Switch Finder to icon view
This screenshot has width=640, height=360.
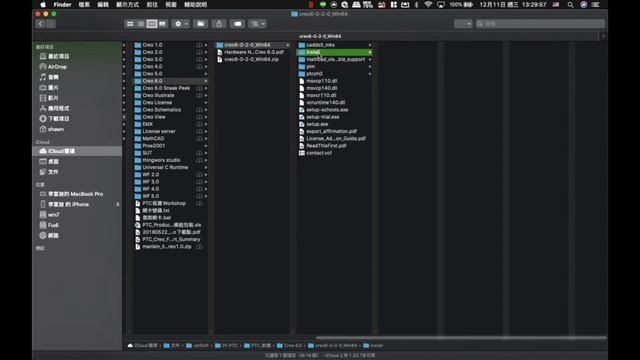(x=130, y=24)
